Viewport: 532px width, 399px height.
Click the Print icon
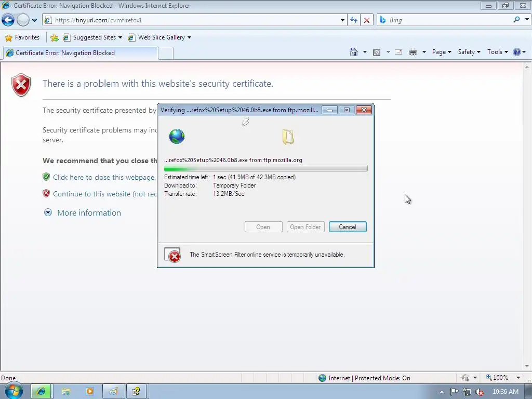(413, 52)
